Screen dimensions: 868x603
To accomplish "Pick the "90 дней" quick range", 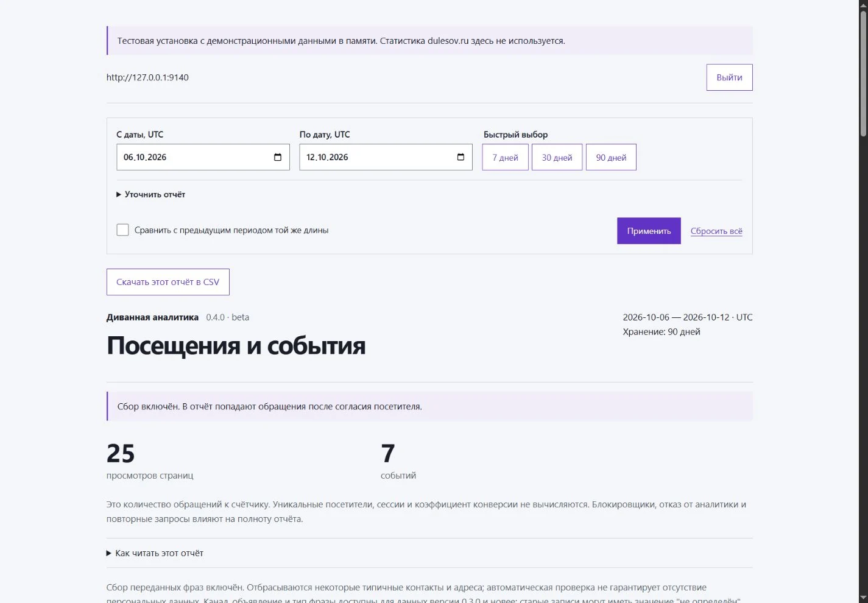I will click(x=611, y=157).
